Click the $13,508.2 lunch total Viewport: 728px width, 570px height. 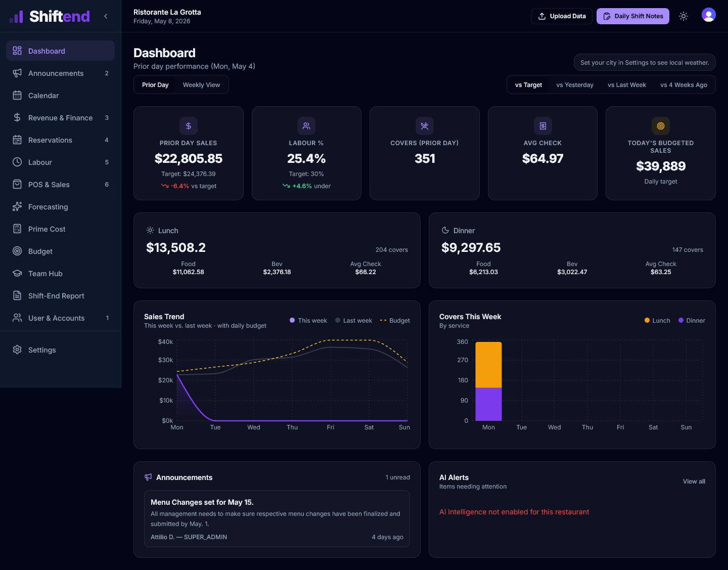176,248
